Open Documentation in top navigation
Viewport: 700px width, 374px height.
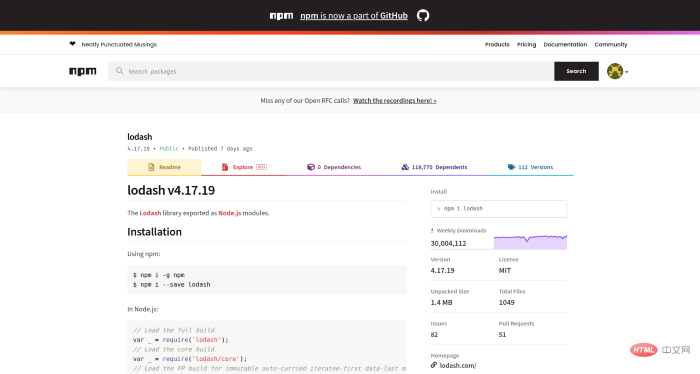[565, 45]
